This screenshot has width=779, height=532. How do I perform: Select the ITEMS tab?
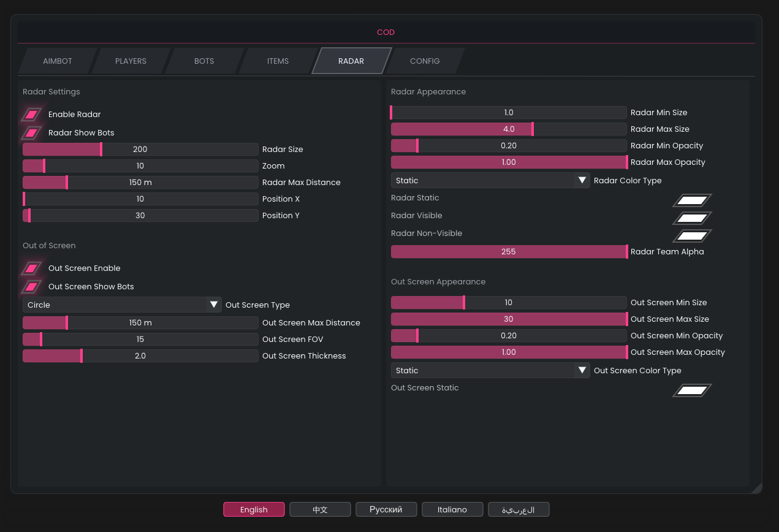pos(278,61)
